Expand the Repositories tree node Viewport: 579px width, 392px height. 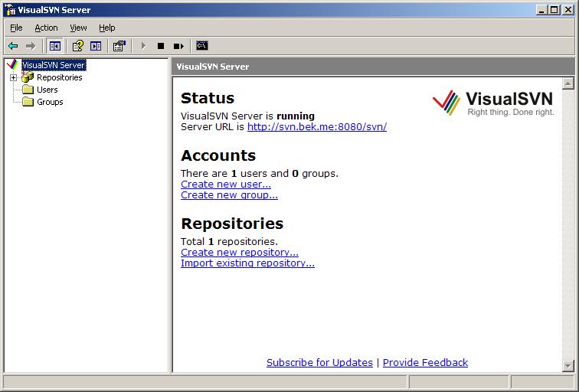coord(13,77)
